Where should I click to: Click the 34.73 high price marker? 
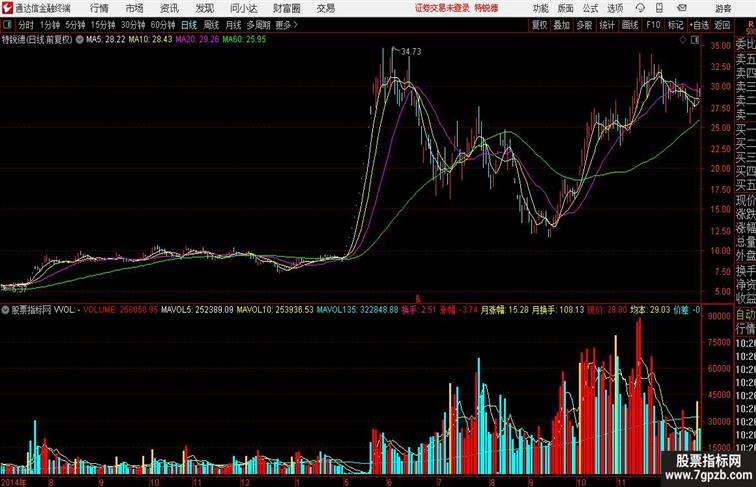pyautogui.click(x=411, y=52)
